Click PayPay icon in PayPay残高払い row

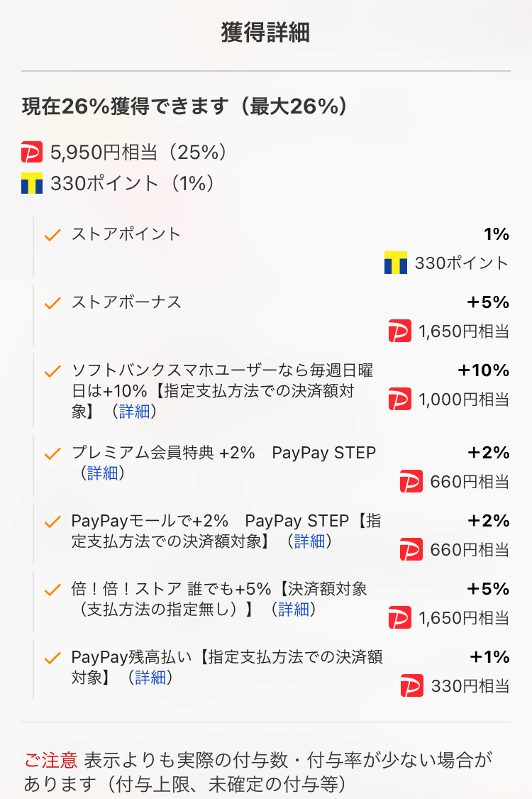pyautogui.click(x=411, y=686)
